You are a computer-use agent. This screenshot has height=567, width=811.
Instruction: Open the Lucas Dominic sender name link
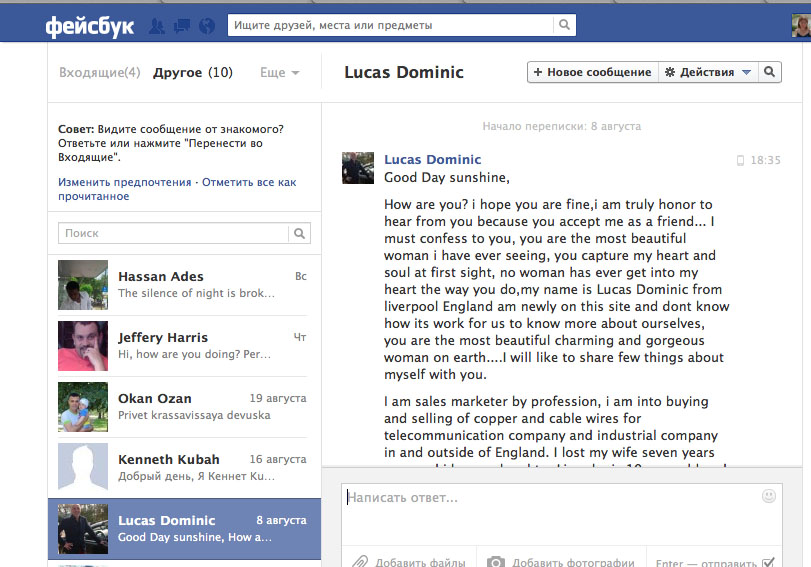(x=432, y=159)
